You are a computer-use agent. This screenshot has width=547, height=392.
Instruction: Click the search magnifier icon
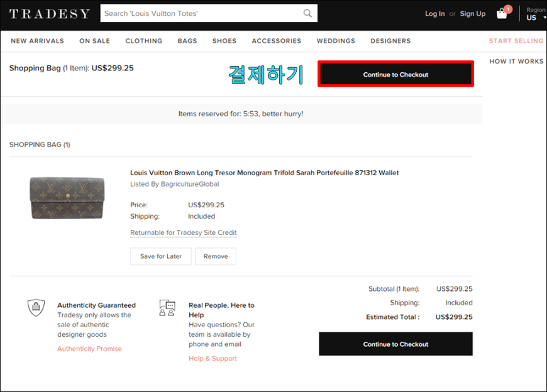307,13
